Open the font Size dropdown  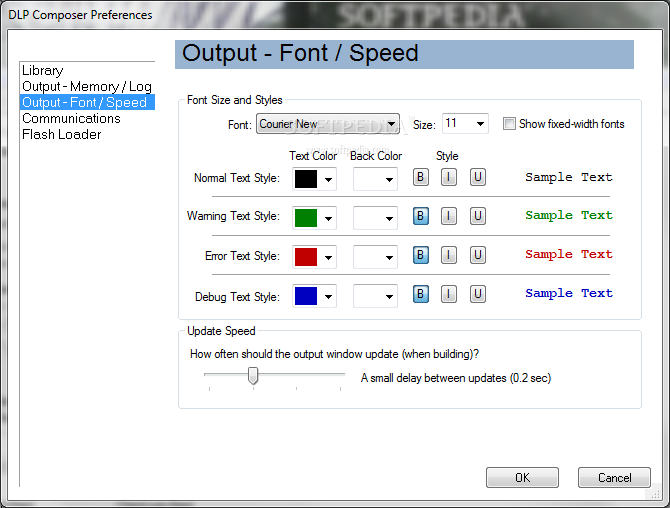point(465,124)
